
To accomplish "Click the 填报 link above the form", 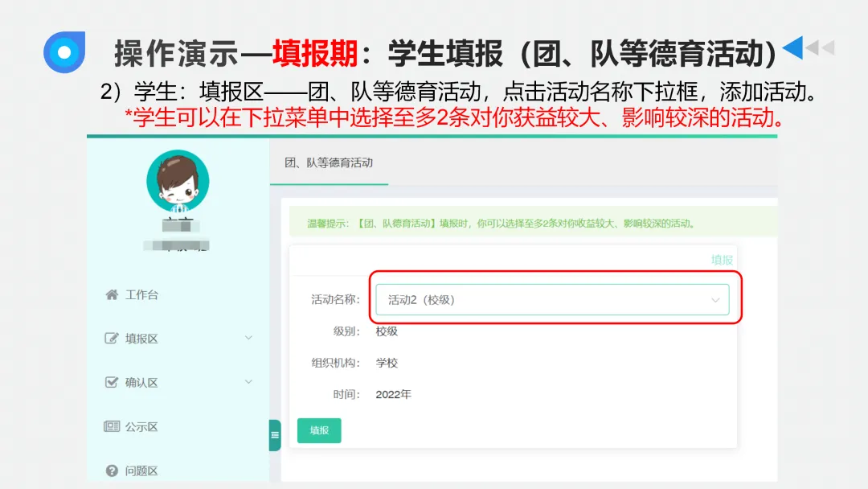I will point(722,259).
